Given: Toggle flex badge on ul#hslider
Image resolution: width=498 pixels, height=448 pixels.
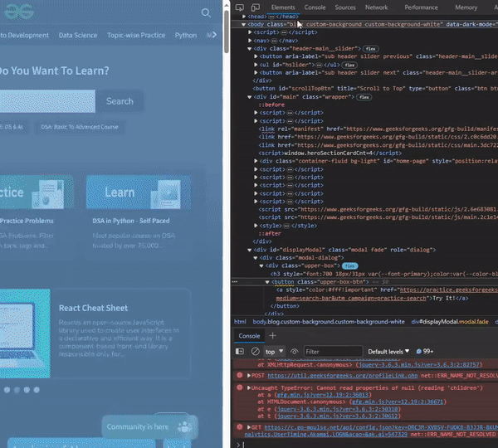Looking at the screenshot, I should (349, 65).
